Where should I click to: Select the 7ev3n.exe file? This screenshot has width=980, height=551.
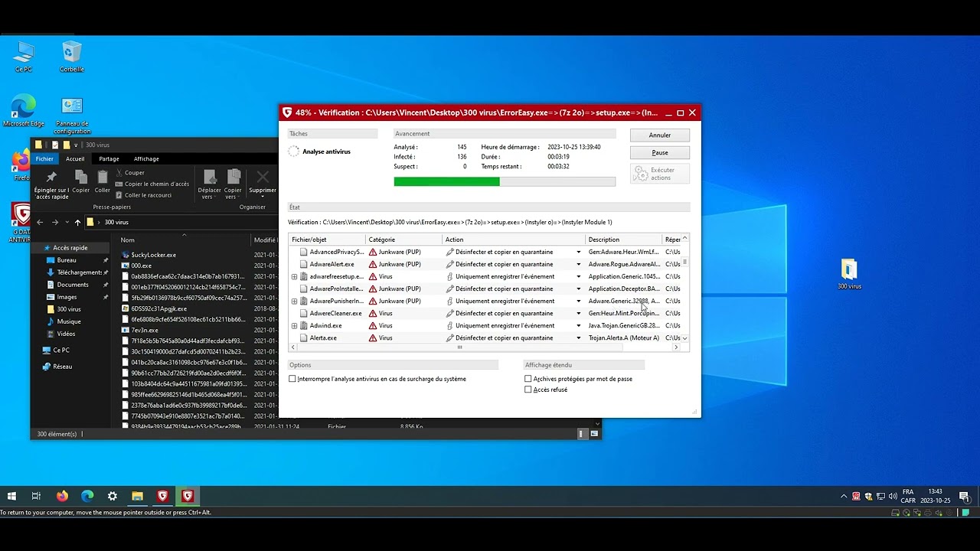(145, 330)
